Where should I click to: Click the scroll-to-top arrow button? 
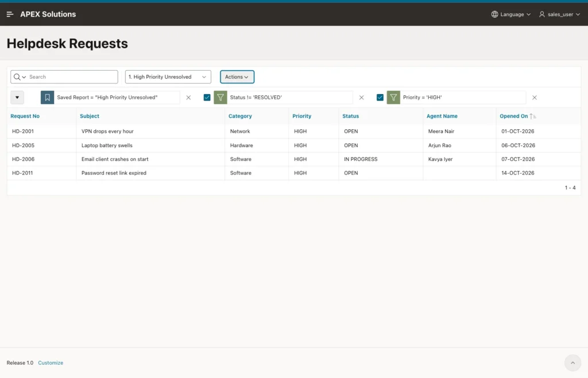572,362
